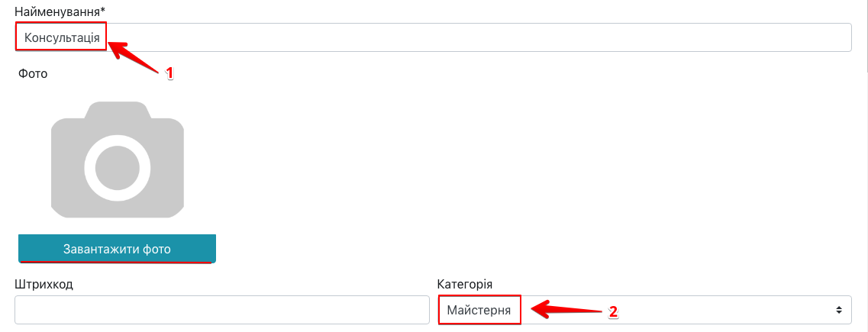Click the camera lens circle in placeholder
The width and height of the screenshot is (868, 332).
[117, 168]
